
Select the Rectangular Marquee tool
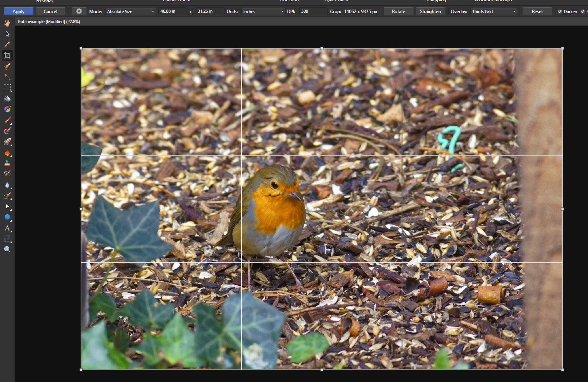pos(7,88)
